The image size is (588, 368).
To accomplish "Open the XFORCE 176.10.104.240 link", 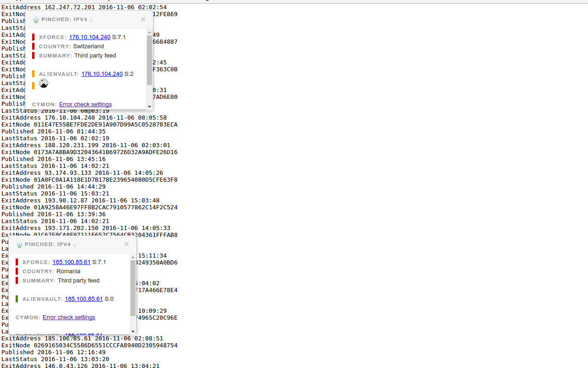I will pyautogui.click(x=90, y=37).
